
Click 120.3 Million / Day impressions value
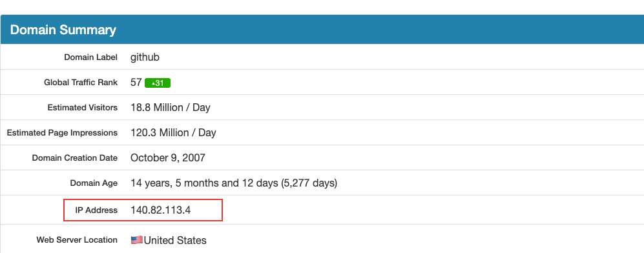pyautogui.click(x=173, y=133)
